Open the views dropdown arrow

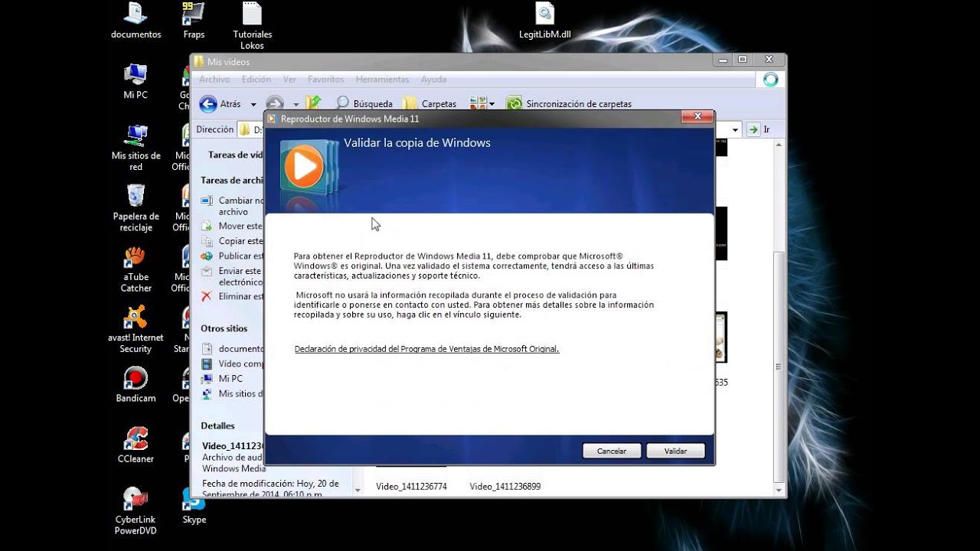click(x=492, y=104)
